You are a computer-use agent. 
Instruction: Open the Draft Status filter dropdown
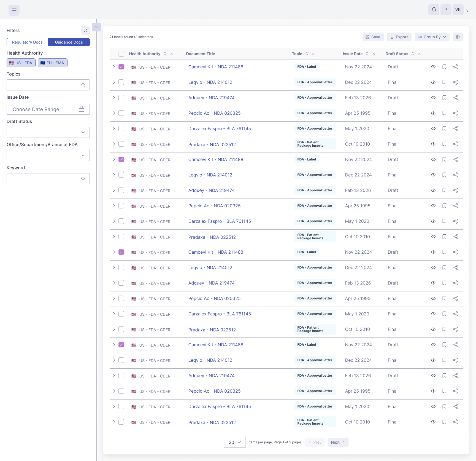click(48, 132)
